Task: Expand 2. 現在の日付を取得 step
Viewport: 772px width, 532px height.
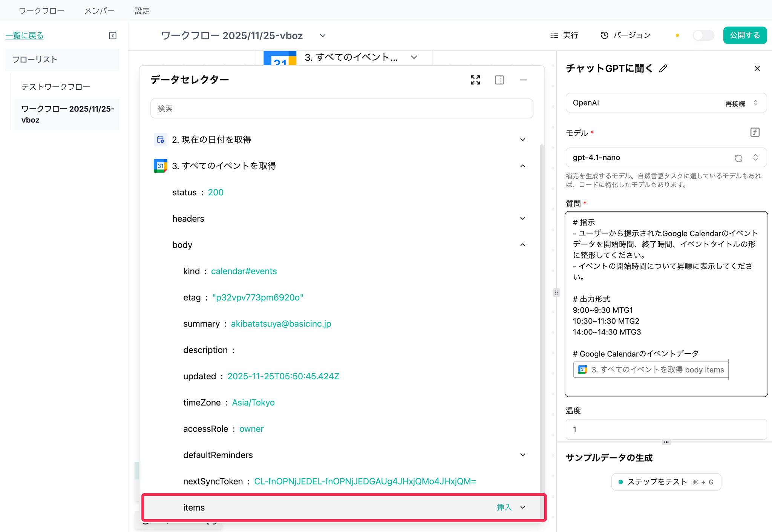Action: point(522,140)
